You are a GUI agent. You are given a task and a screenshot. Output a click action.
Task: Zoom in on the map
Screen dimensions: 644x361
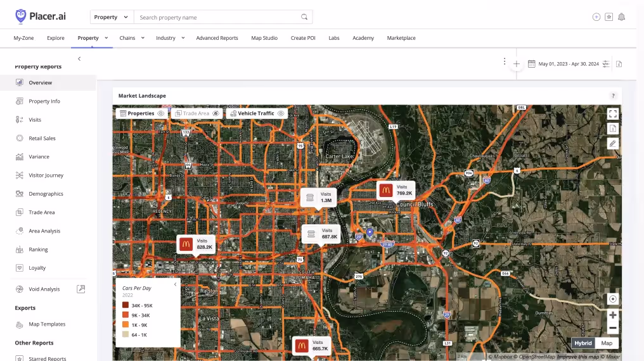[613, 315]
